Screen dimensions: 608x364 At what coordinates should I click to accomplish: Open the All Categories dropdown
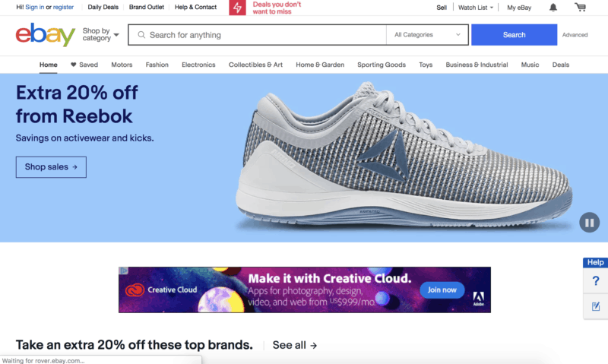click(427, 35)
